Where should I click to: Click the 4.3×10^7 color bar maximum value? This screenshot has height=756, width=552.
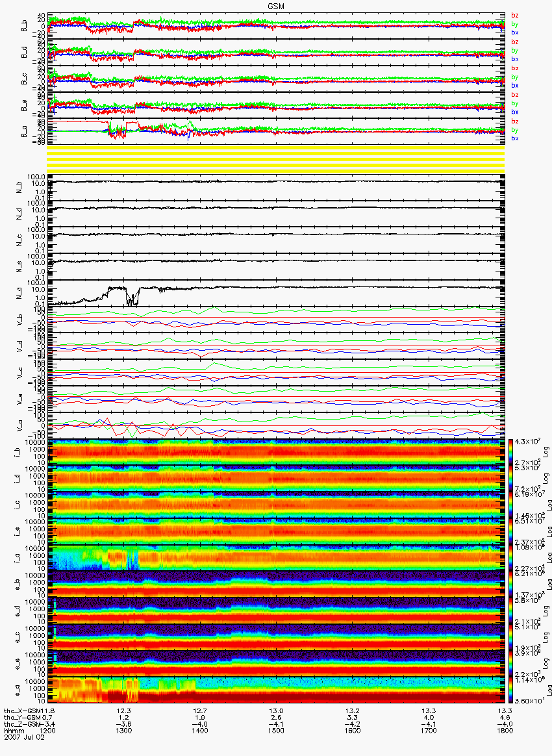(x=527, y=442)
